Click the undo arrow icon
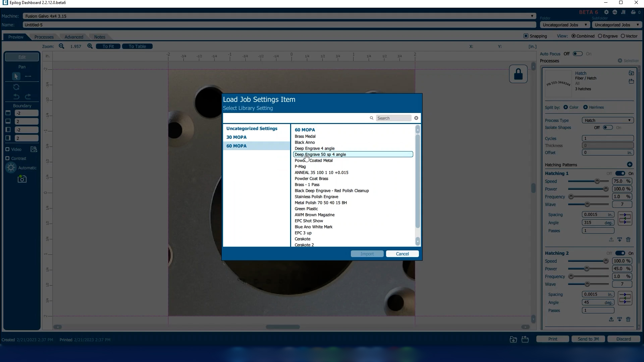644x362 pixels. pyautogui.click(x=16, y=97)
